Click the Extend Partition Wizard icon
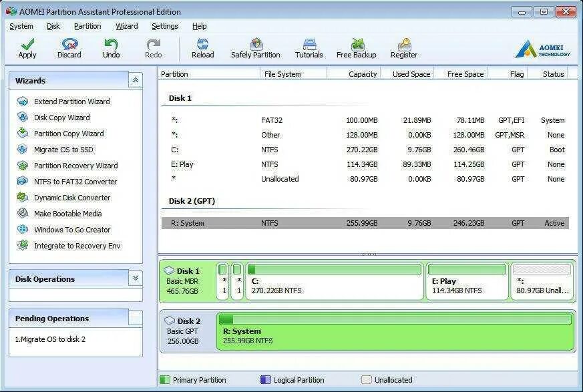This screenshot has width=583, height=392. (x=23, y=101)
